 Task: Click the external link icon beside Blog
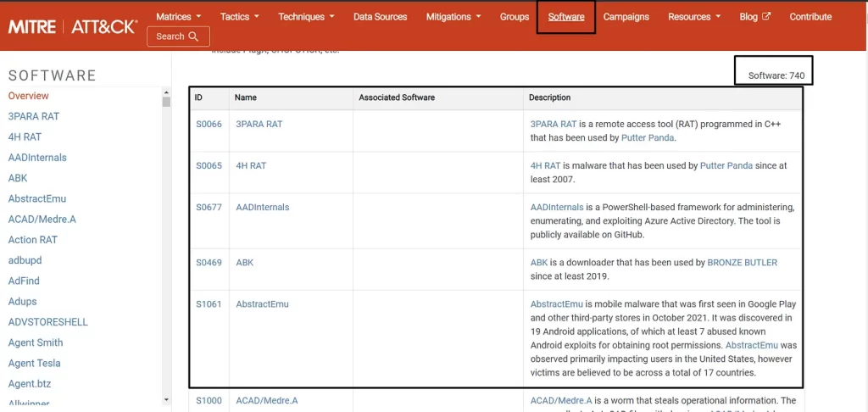(766, 16)
